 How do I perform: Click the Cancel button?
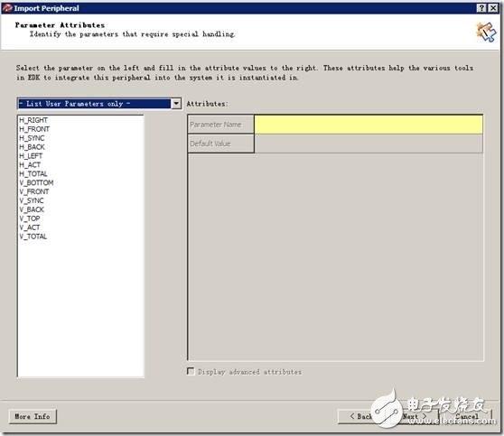coord(467,417)
